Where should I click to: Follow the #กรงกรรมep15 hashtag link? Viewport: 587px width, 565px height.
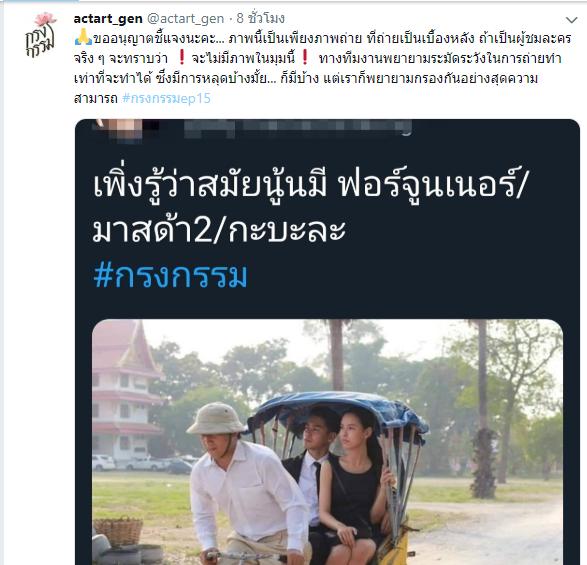tap(166, 98)
